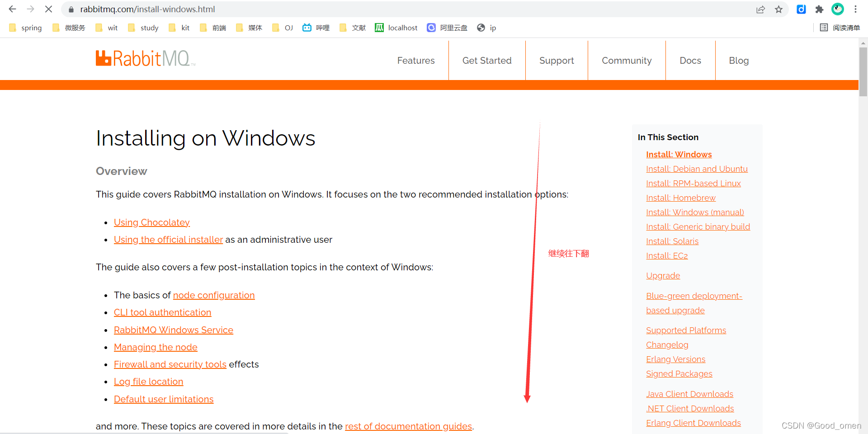Click the scrollbar up arrow
The width and height of the screenshot is (868, 434).
(863, 43)
